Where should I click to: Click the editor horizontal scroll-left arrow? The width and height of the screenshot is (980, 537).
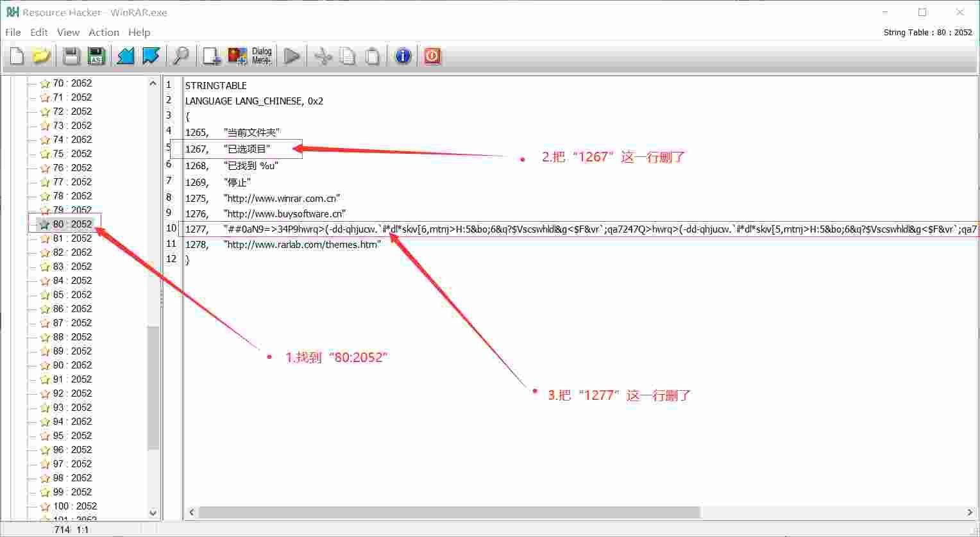point(191,513)
